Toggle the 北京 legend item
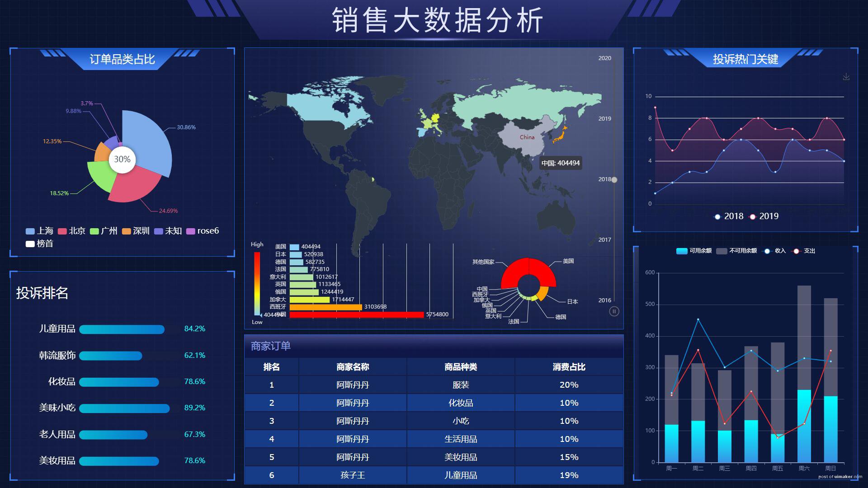Screen dimensions: 868x488 72,231
